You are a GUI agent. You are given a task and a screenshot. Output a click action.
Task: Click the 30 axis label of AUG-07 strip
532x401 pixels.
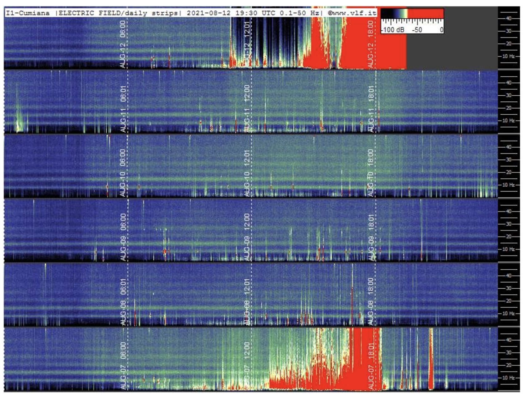508,353
